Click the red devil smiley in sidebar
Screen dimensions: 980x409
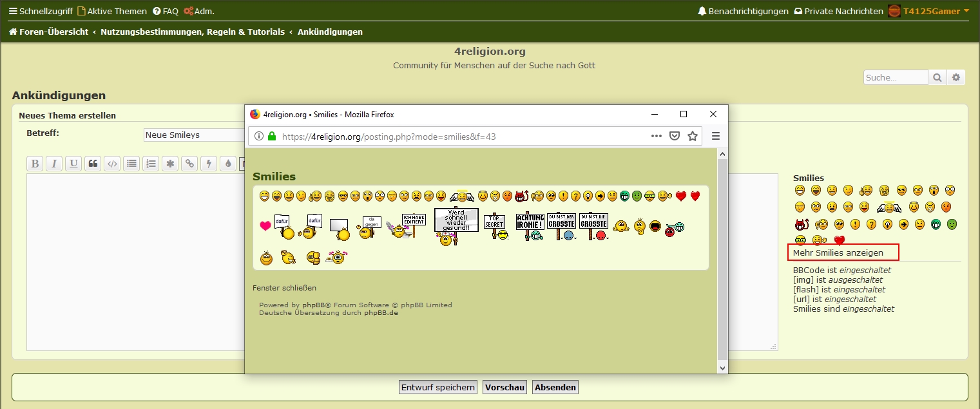(x=801, y=224)
